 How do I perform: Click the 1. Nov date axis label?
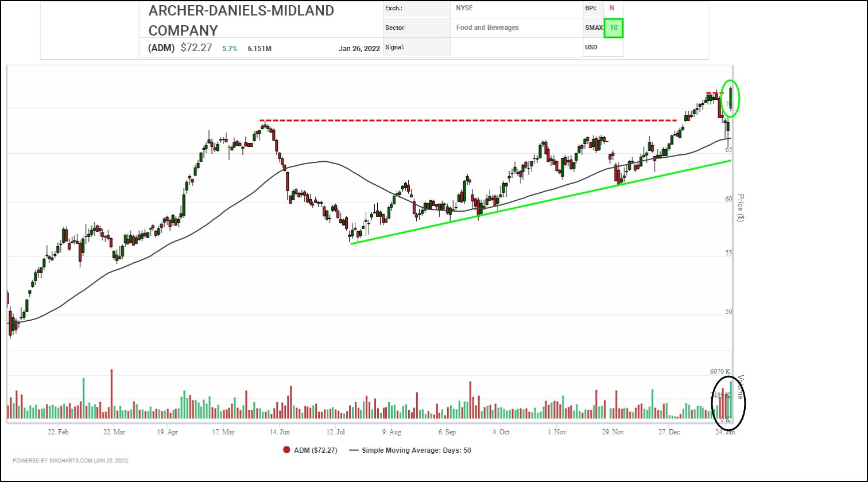557,432
